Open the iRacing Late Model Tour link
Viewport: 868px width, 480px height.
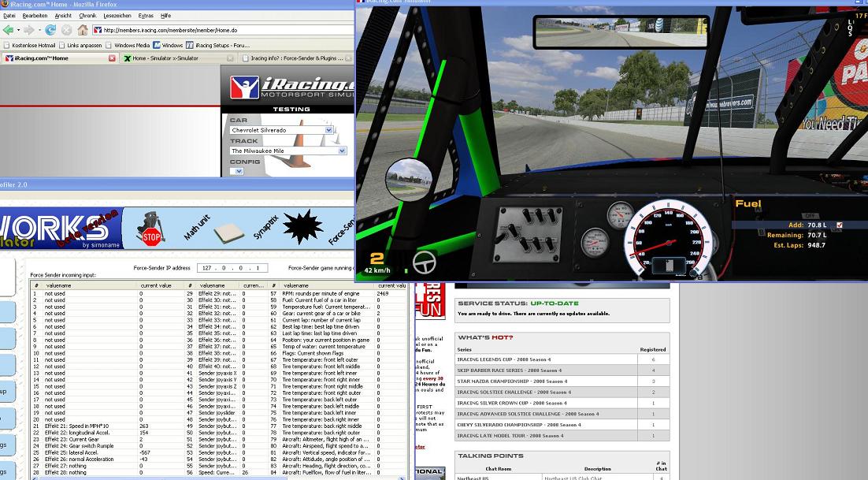pyautogui.click(x=510, y=436)
